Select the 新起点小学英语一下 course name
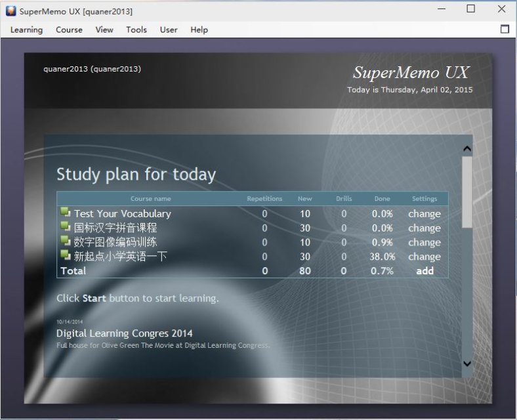 120,256
